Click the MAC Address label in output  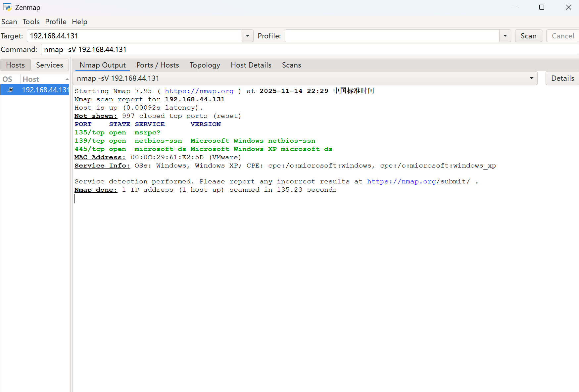pos(100,157)
